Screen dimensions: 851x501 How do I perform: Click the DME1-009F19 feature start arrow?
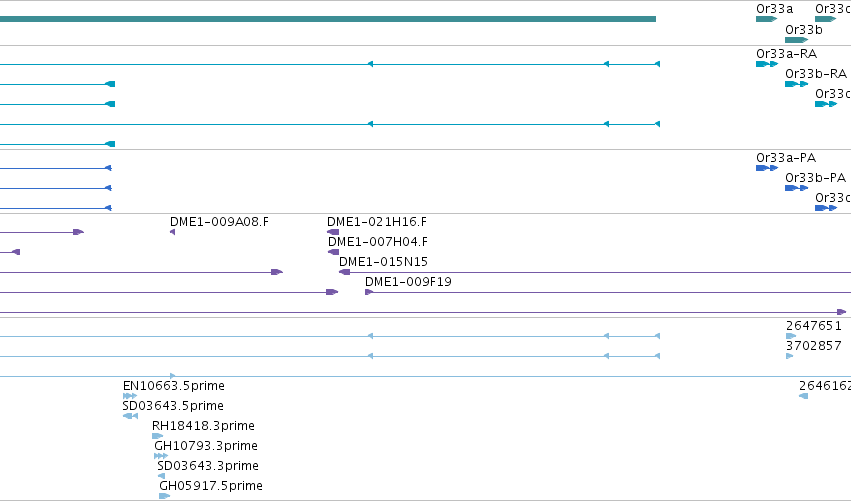tap(369, 292)
